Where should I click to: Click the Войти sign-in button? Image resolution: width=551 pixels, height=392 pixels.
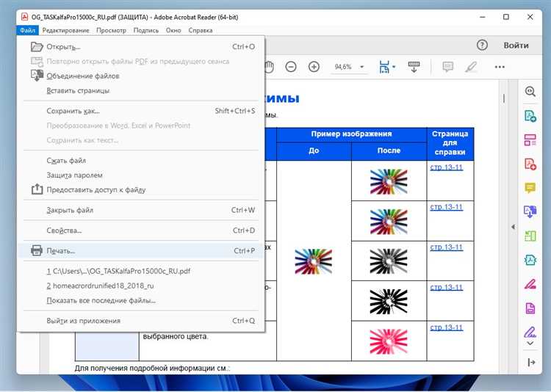516,46
